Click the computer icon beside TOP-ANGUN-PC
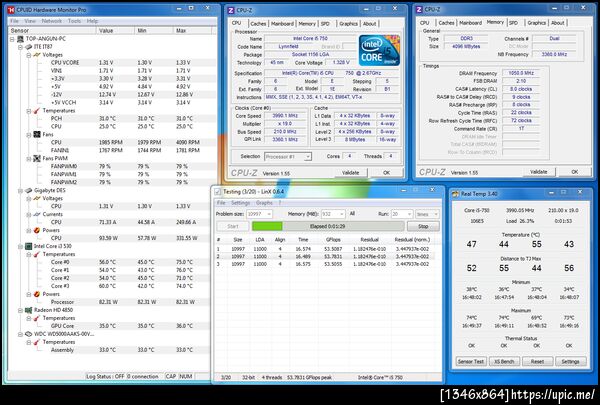The width and height of the screenshot is (600, 405). pyautogui.click(x=20, y=39)
